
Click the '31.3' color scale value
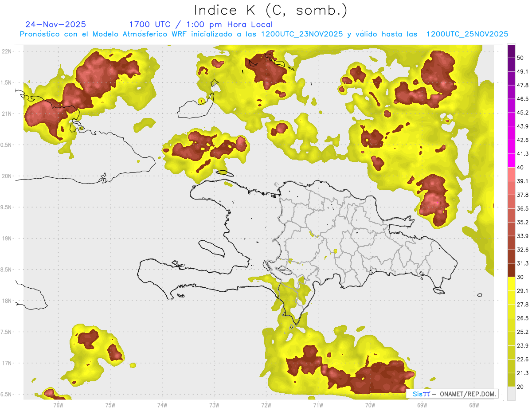(x=522, y=263)
